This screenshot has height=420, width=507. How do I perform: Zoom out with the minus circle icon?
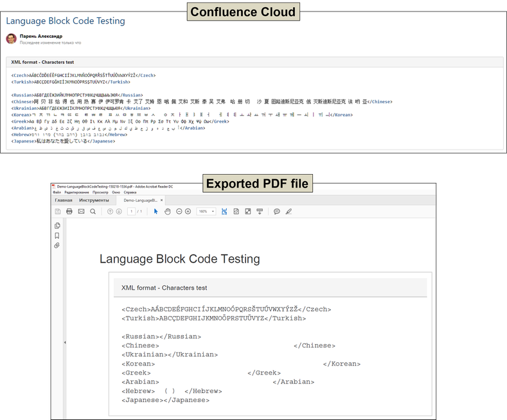pos(179,211)
